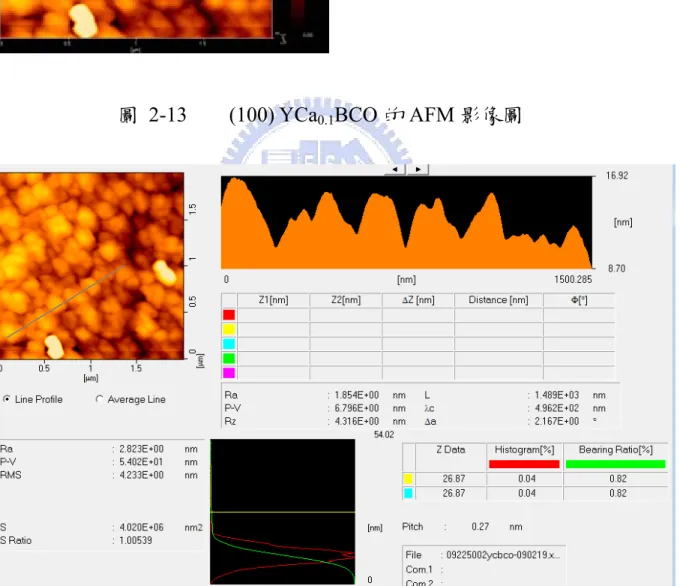680x586 pixels.
Task: Click the axis end value 1500.285
Action: (573, 279)
